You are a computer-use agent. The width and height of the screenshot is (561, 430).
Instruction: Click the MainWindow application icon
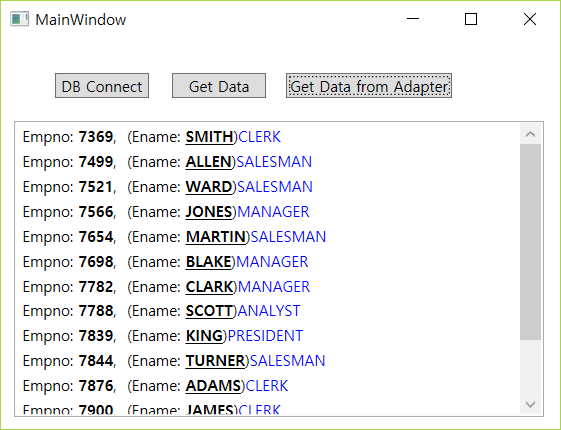19,19
